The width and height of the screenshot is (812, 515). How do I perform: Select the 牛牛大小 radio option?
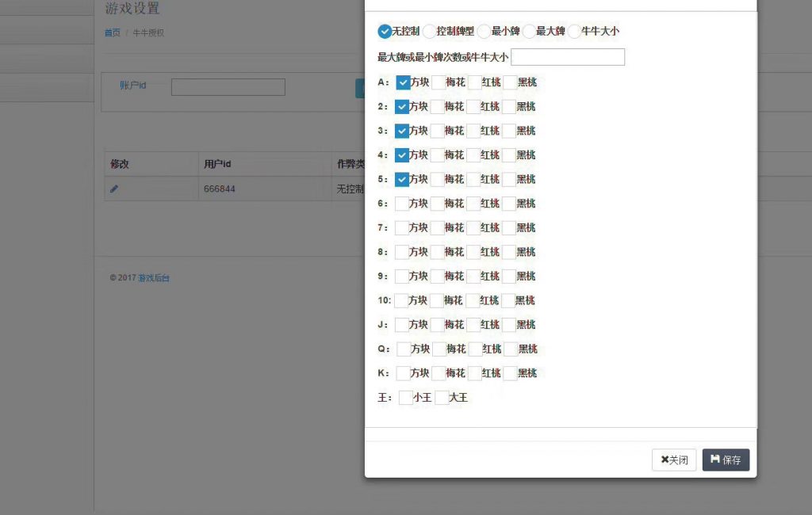pyautogui.click(x=574, y=32)
